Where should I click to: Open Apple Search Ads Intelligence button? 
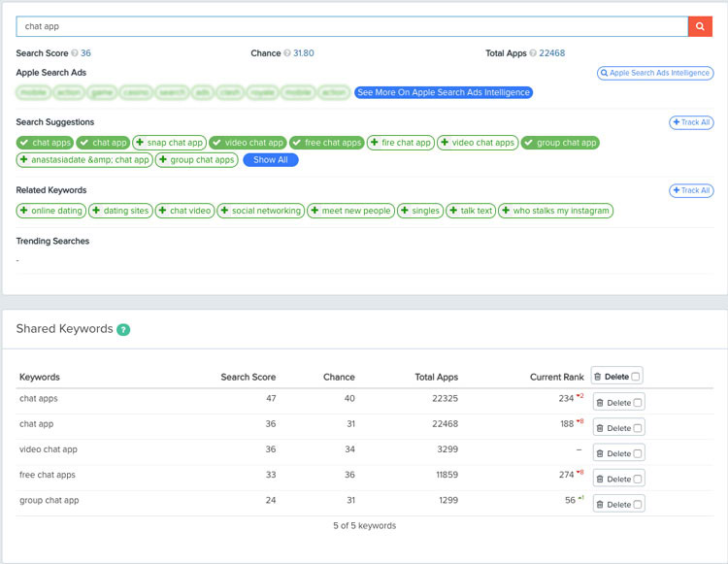[655, 73]
